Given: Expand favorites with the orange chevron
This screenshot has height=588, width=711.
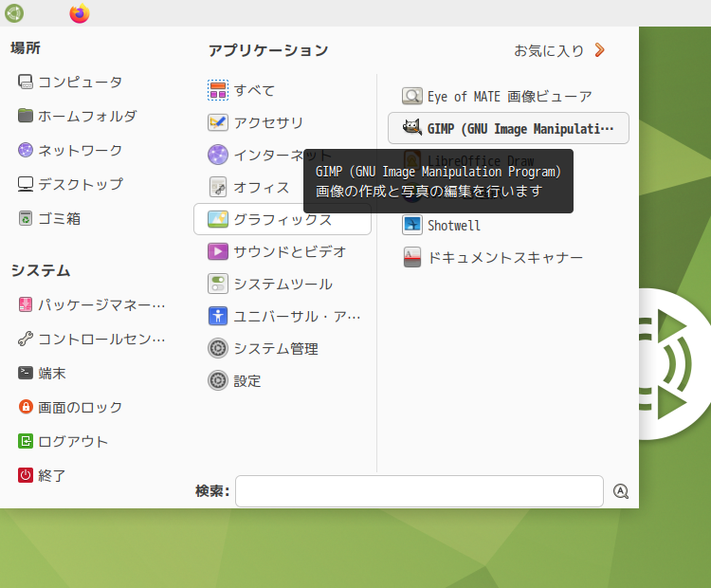Looking at the screenshot, I should (x=599, y=50).
